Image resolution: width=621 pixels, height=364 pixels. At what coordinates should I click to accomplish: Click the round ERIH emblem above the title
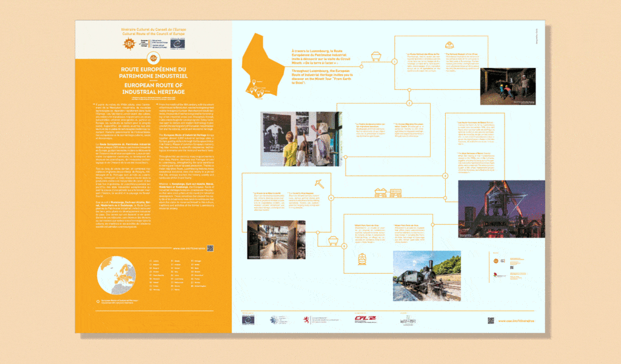[x=153, y=59]
